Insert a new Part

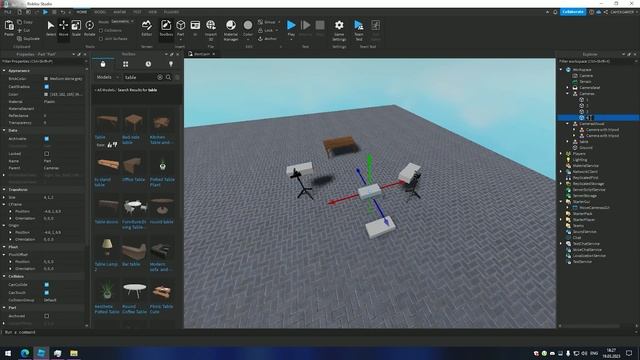coord(180,28)
